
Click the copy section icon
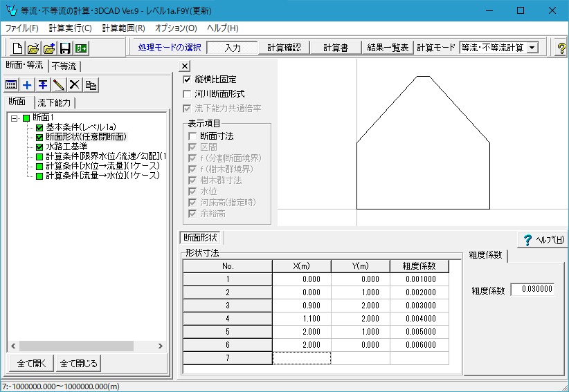coord(91,85)
